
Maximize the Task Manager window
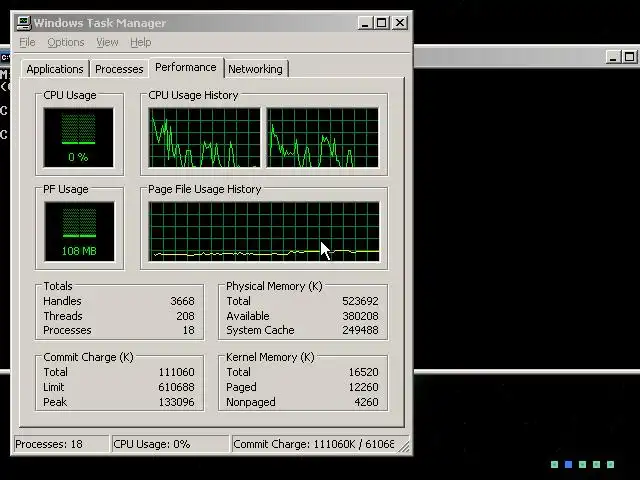[382, 23]
